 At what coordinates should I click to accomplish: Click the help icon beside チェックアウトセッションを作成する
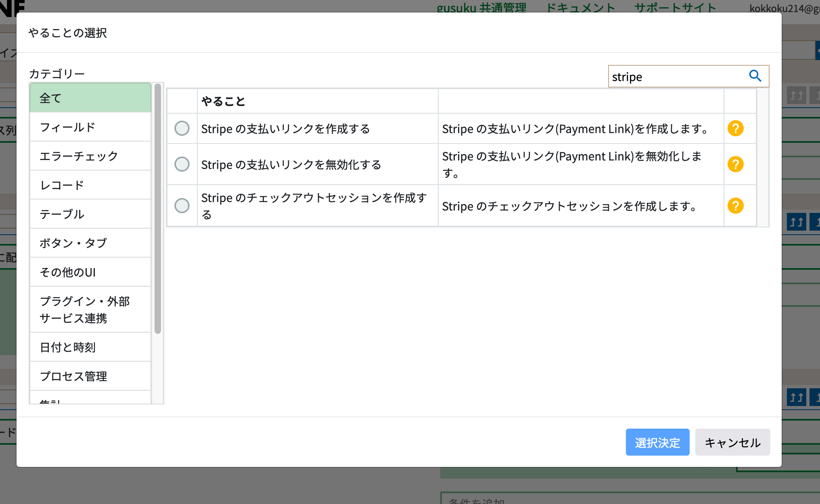736,206
